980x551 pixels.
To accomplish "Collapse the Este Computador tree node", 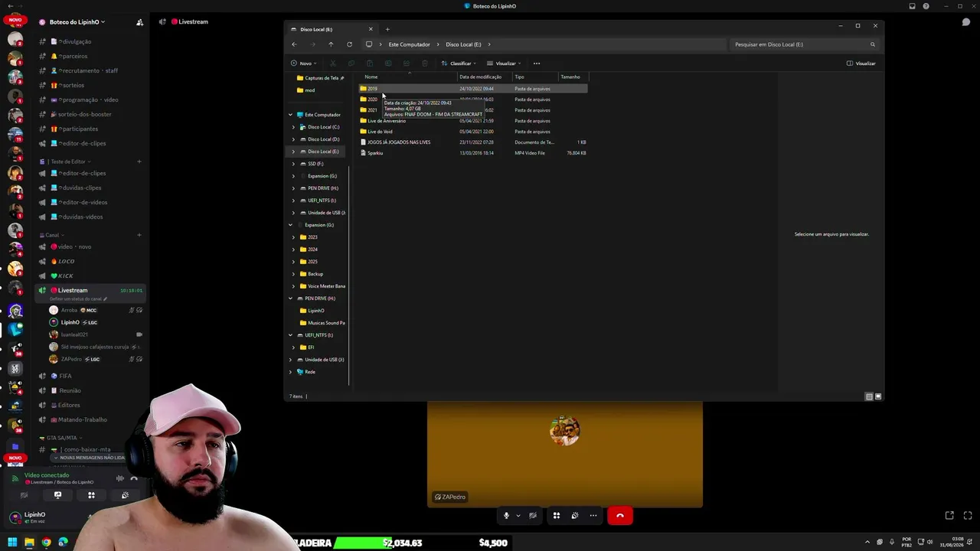I will pos(290,115).
